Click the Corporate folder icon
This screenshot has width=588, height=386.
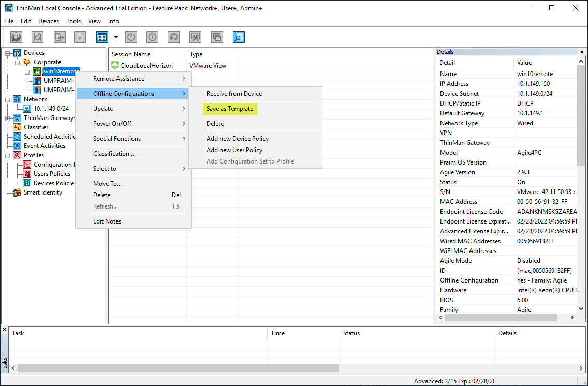(x=27, y=62)
